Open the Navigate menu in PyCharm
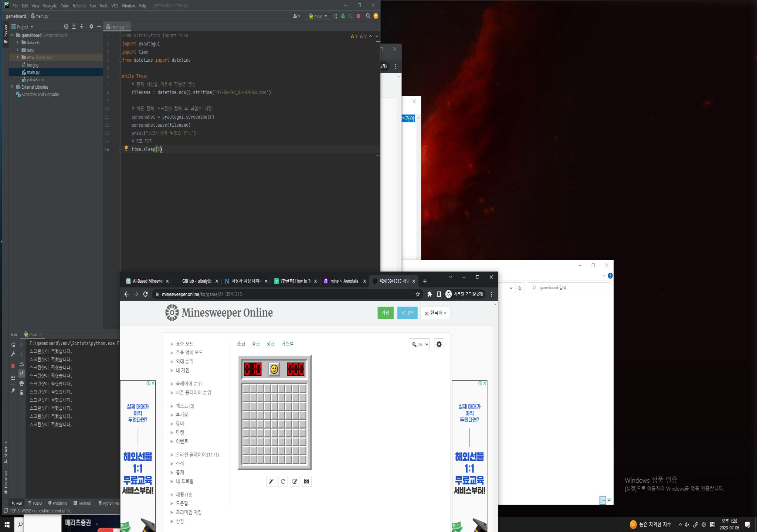Screen dimensions: 757x532 point(50,6)
